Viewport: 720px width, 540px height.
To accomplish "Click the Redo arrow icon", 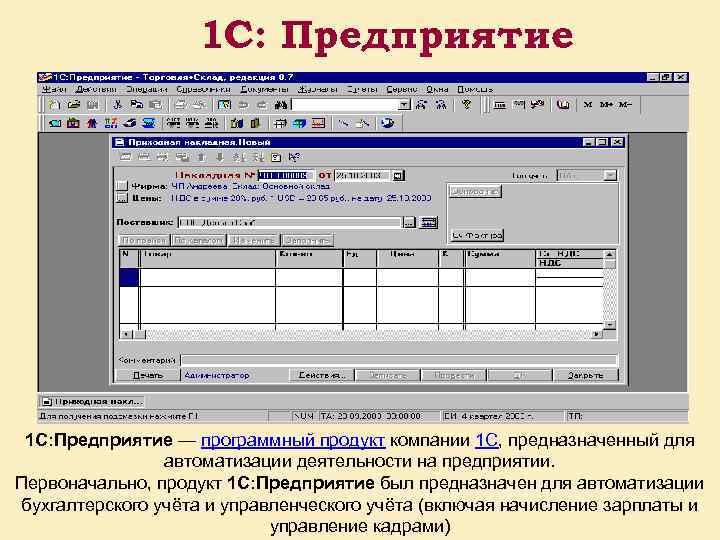I will [x=261, y=105].
